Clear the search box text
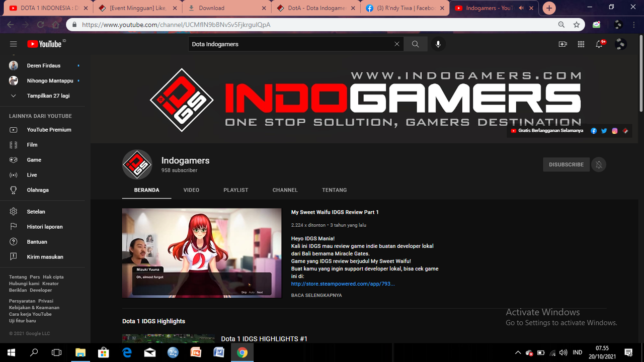 click(397, 44)
